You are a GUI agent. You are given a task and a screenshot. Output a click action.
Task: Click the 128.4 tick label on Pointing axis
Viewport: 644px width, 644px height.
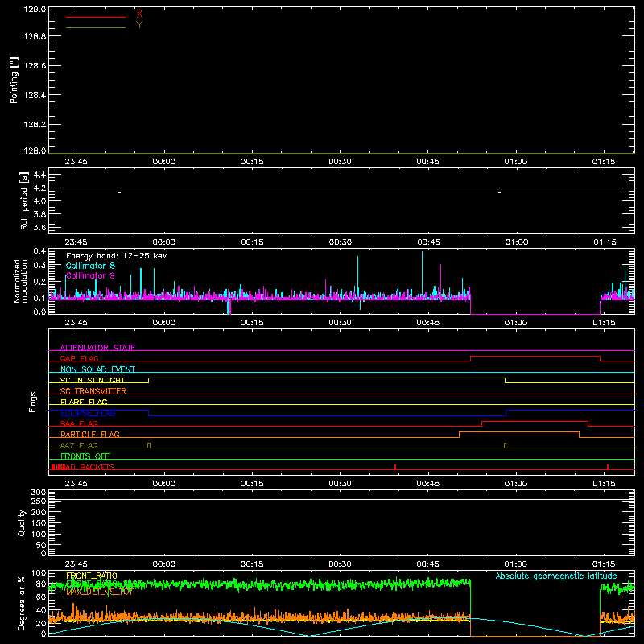pyautogui.click(x=35, y=95)
